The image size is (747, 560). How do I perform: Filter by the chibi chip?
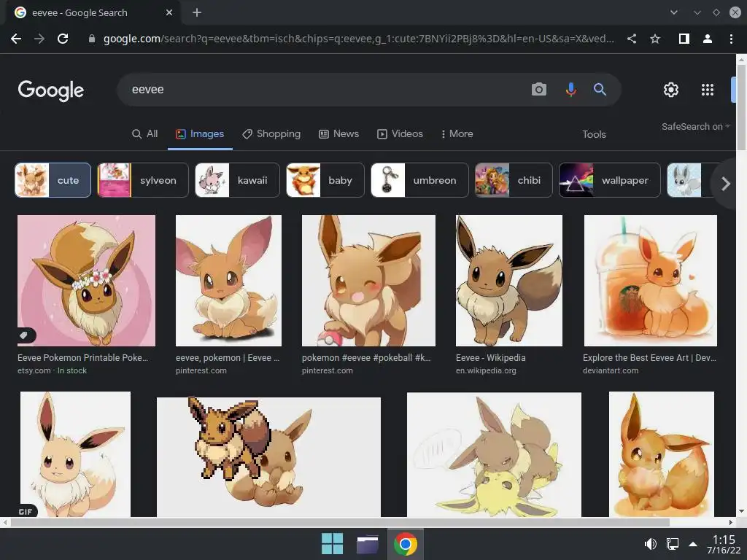[514, 180]
